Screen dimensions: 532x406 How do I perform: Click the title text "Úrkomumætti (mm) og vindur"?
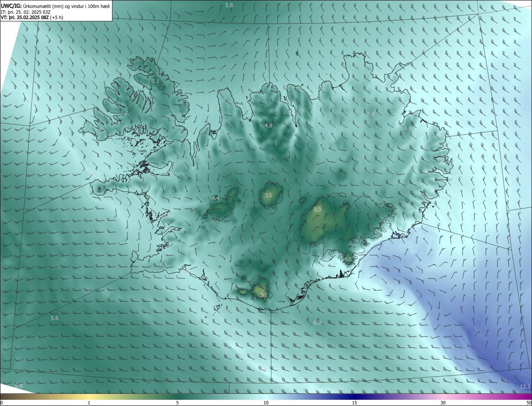click(x=53, y=6)
